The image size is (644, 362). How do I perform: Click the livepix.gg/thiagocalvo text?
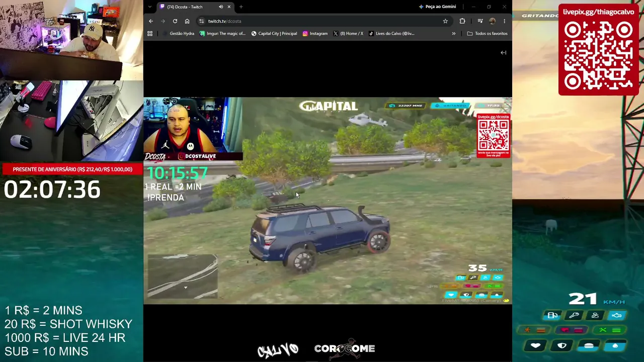599,12
